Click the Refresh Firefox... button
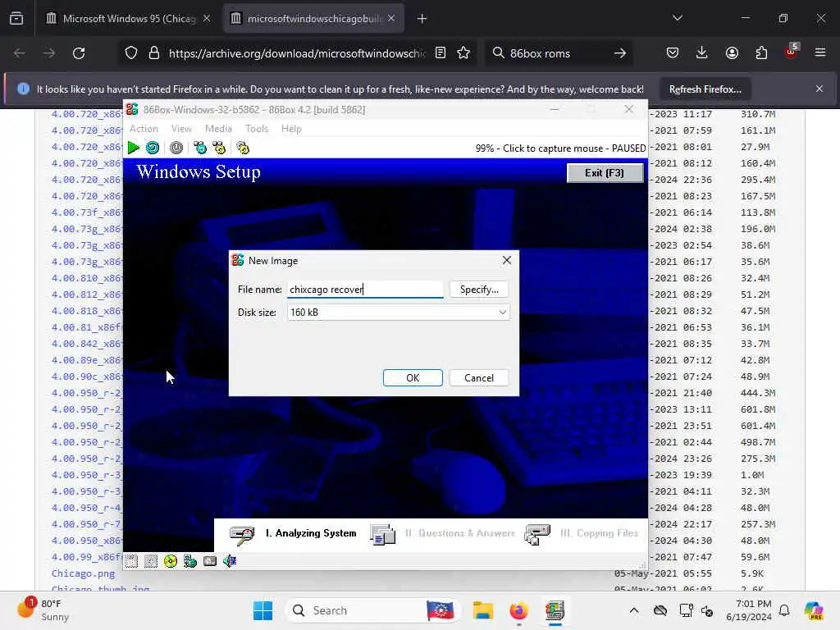 (705, 89)
